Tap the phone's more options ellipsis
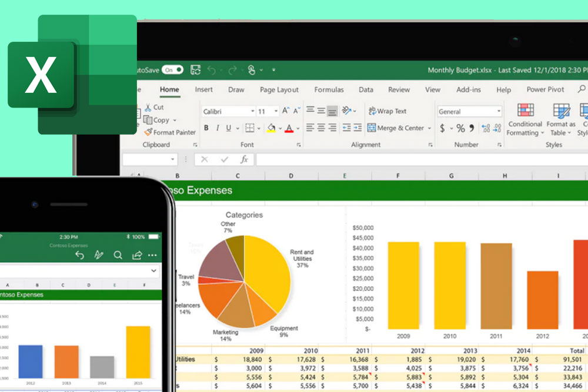Image resolution: width=588 pixels, height=392 pixels. pyautogui.click(x=152, y=255)
